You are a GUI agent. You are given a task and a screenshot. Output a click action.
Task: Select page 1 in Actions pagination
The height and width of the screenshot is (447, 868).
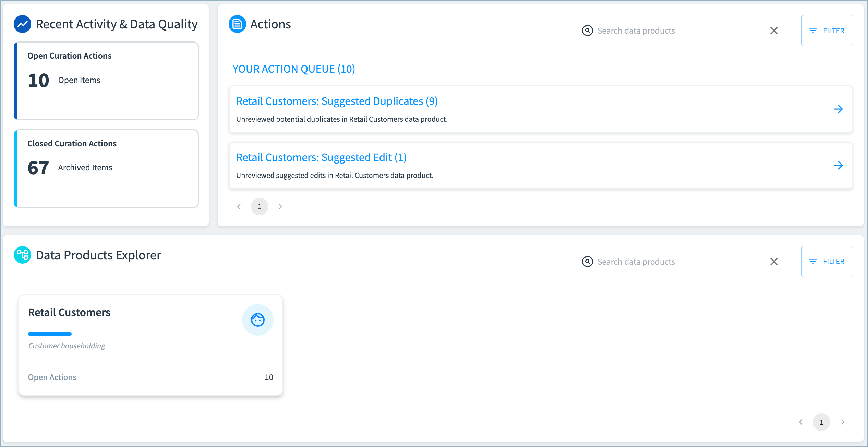(260, 207)
